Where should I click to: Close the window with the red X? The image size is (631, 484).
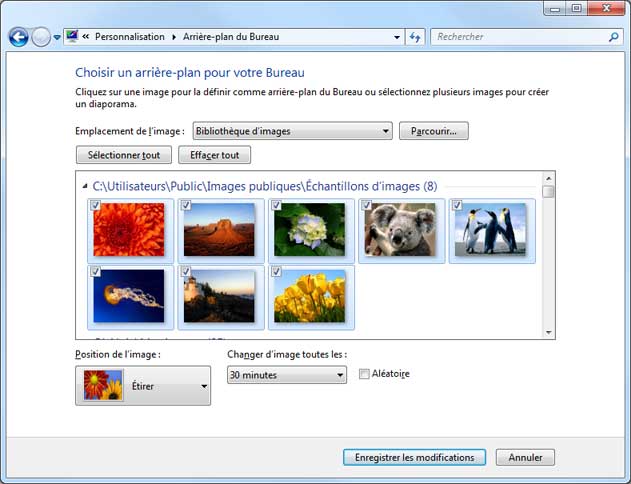point(606,8)
